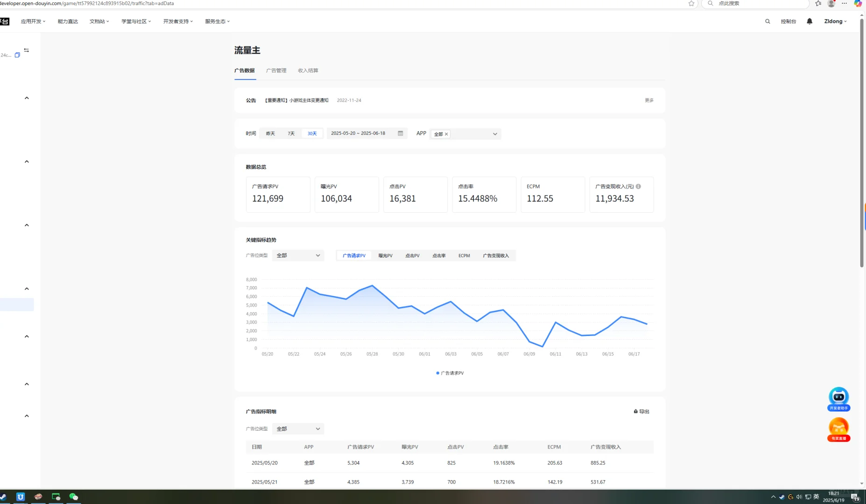
Task: Show 点击率 trend metric
Action: click(439, 256)
